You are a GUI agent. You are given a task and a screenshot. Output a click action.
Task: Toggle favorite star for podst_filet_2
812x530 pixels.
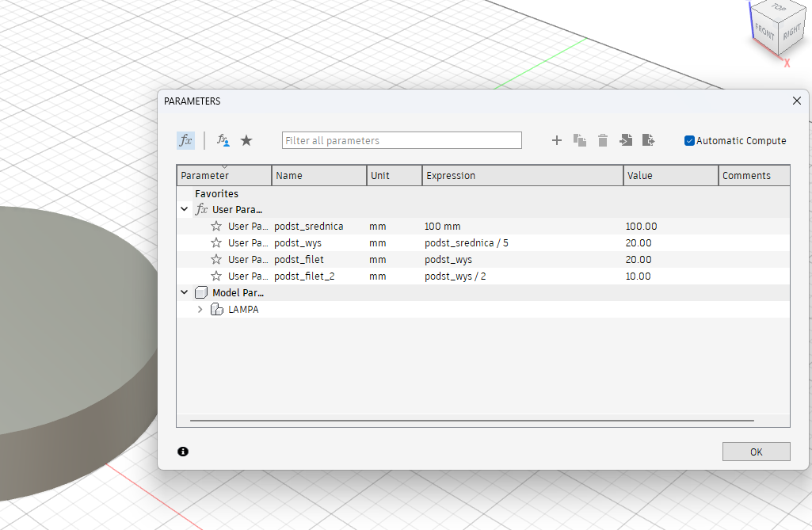click(216, 276)
